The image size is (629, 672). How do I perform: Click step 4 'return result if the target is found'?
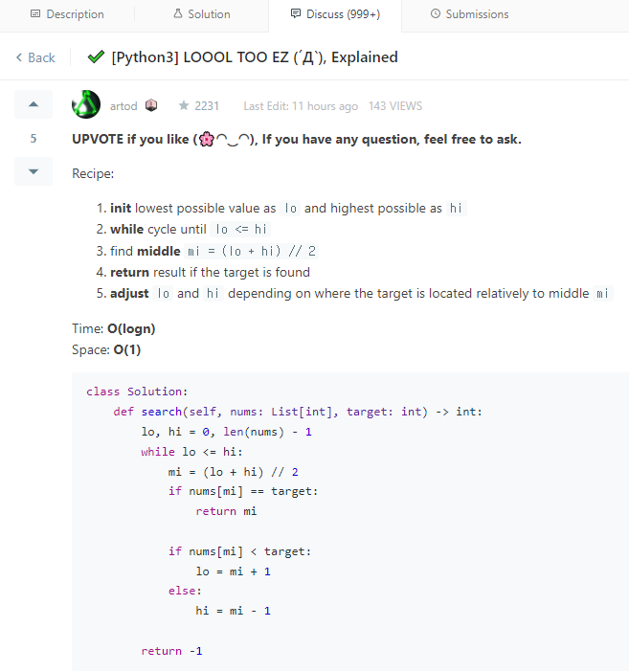[x=210, y=272]
